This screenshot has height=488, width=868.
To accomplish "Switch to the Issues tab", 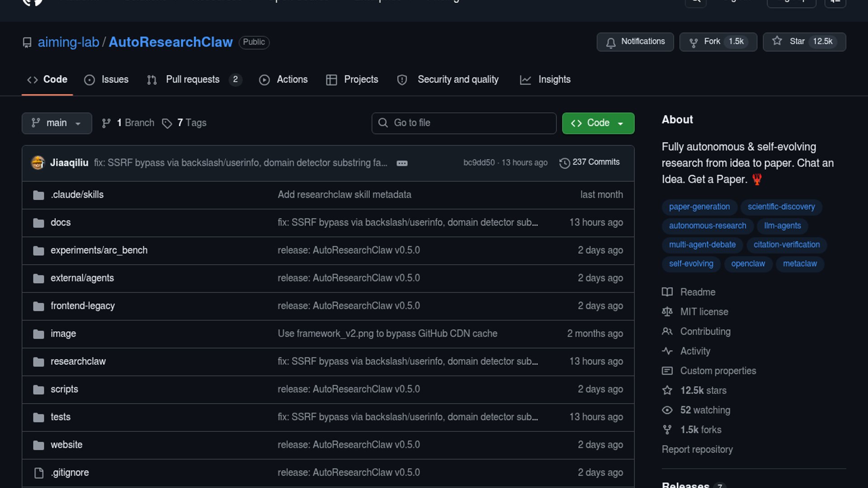I will click(x=106, y=80).
